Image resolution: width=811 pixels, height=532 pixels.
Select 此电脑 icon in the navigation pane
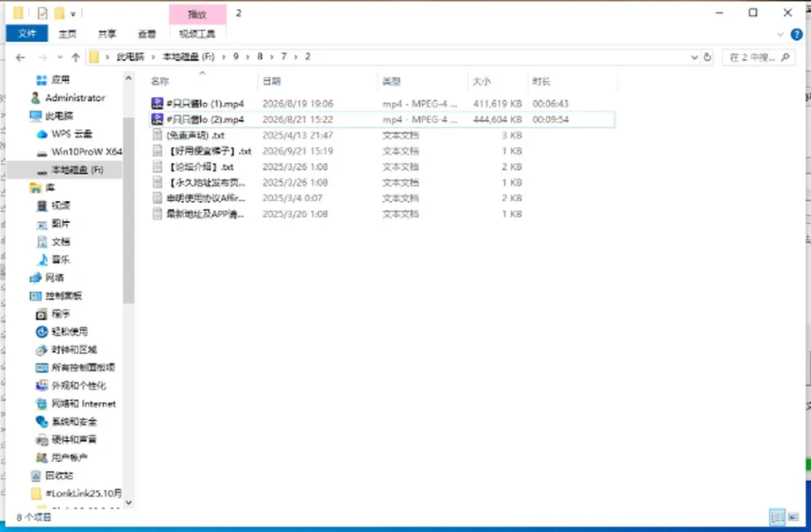tap(35, 116)
